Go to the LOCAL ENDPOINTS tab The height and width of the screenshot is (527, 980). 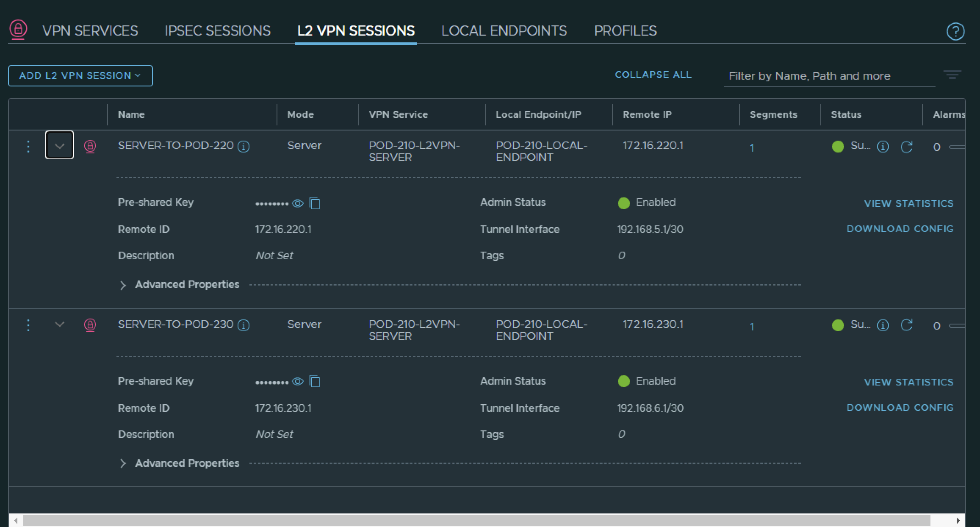point(504,31)
